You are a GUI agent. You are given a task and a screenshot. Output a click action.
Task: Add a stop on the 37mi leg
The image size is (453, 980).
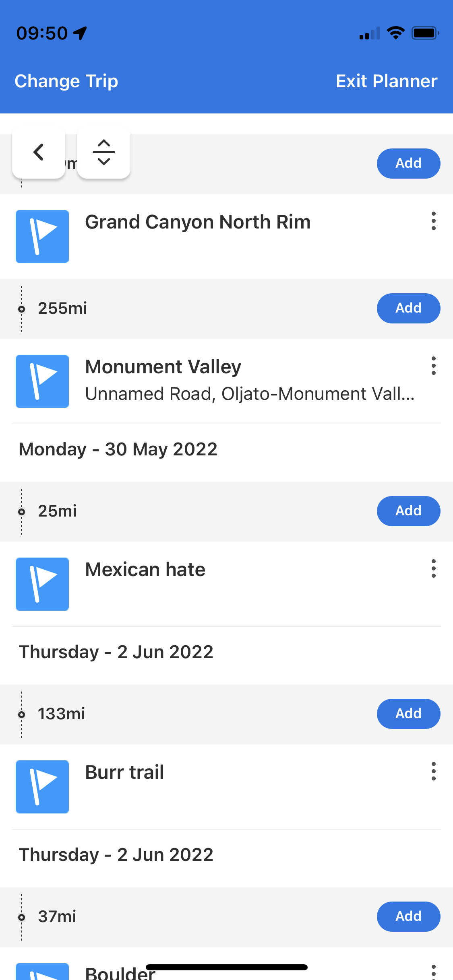(x=408, y=916)
